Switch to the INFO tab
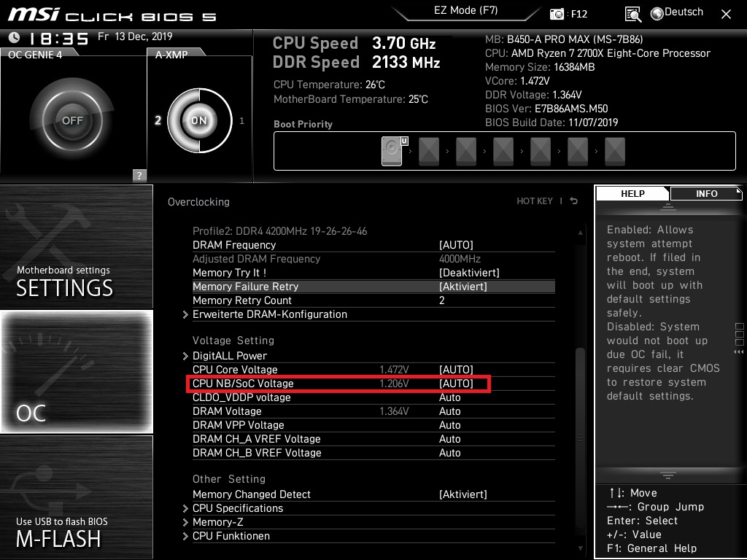Screen dimensions: 747x560 coord(706,194)
